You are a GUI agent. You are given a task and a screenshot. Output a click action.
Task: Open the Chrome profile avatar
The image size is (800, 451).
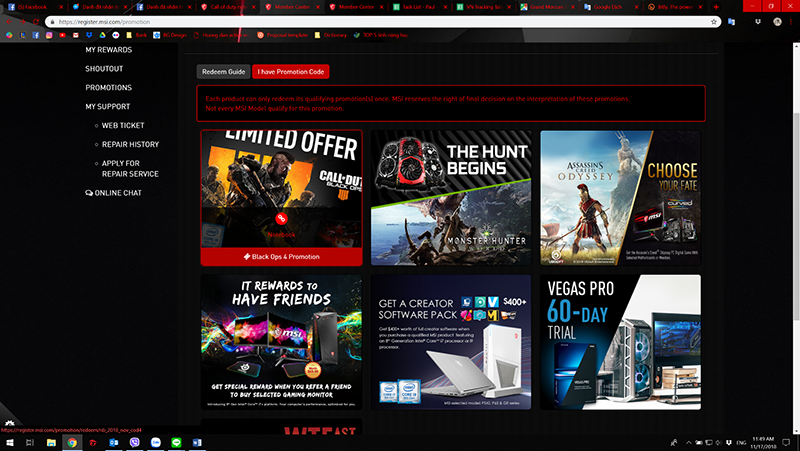(777, 22)
